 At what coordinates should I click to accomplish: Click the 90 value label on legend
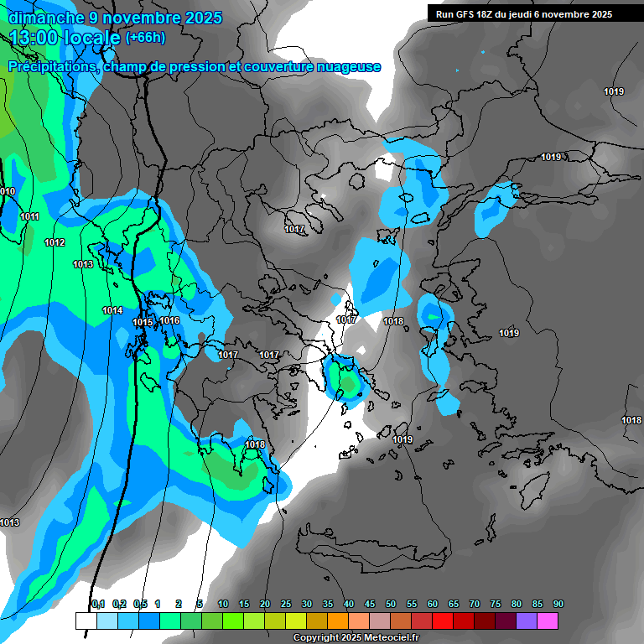558,605
